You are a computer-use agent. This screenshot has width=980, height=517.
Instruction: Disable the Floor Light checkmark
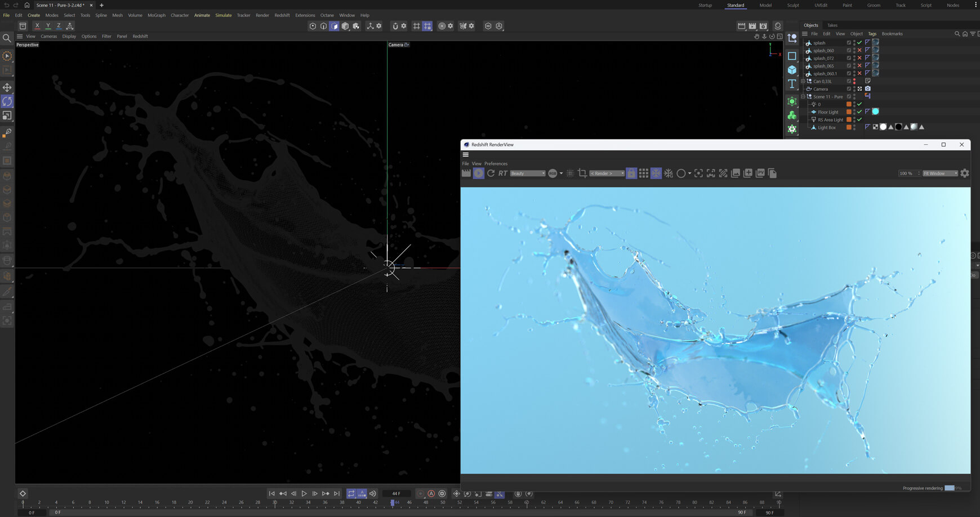859,112
